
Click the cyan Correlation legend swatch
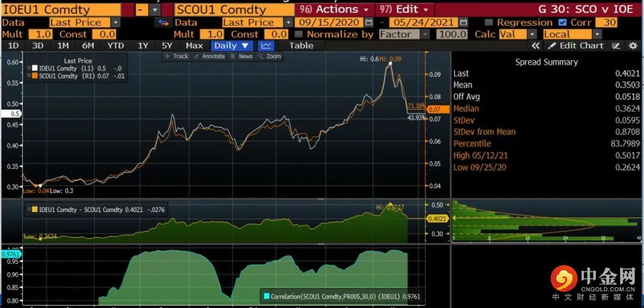pyautogui.click(x=266, y=296)
